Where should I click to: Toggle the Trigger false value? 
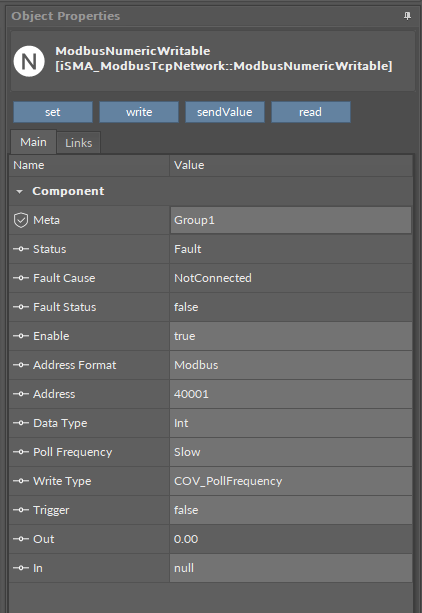tap(291, 510)
